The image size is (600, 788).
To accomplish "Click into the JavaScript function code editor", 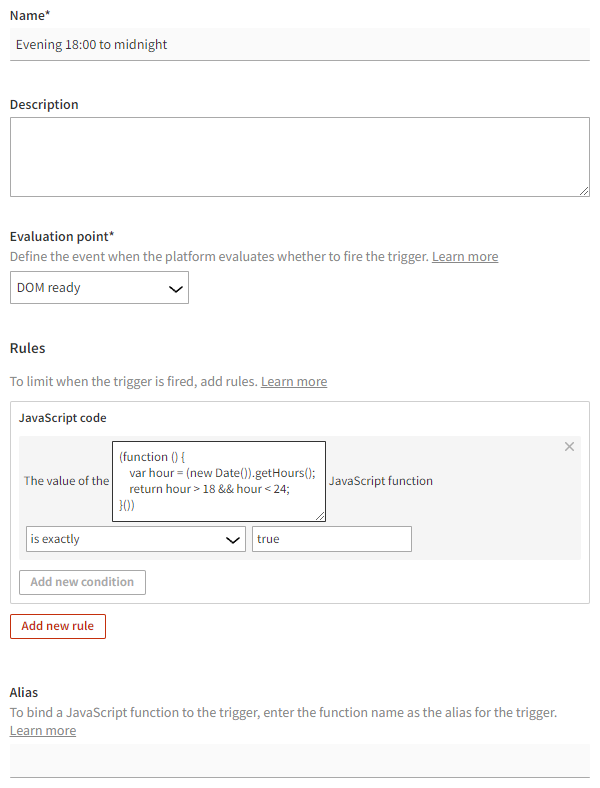I will coord(219,481).
